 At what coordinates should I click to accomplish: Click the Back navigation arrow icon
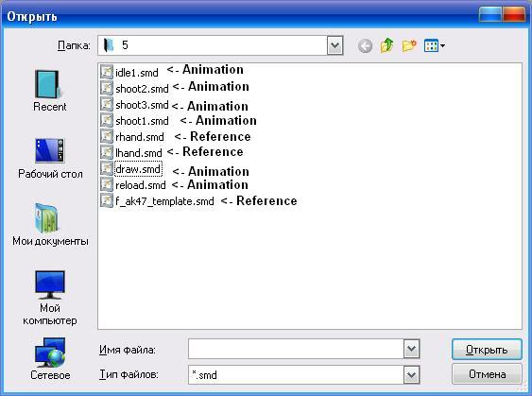click(x=365, y=45)
